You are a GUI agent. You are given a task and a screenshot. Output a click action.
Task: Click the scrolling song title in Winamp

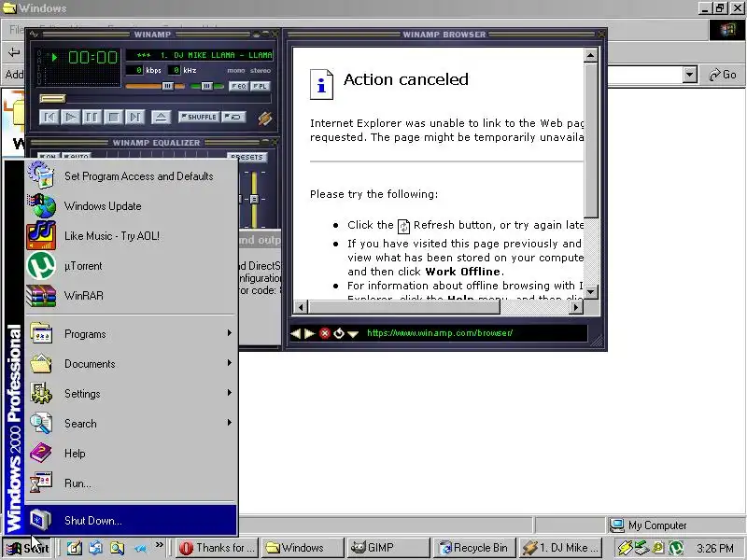pyautogui.click(x=199, y=55)
